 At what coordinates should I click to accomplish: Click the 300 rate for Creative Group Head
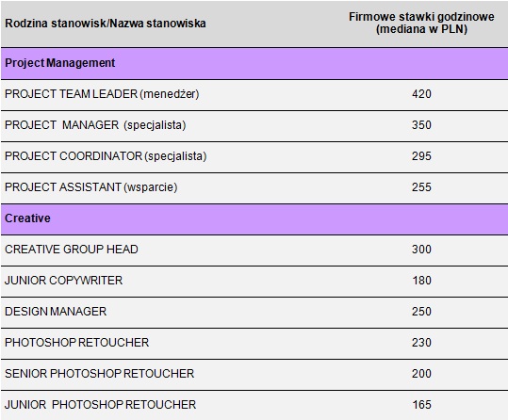pos(421,250)
